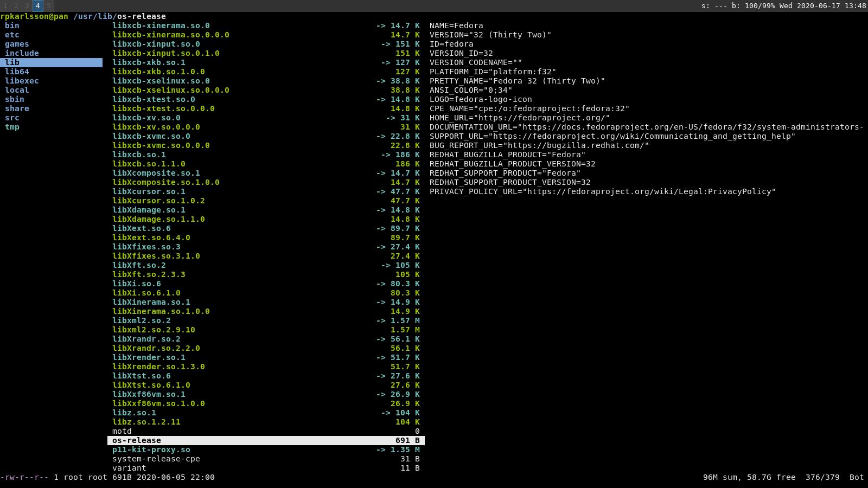The height and width of the screenshot is (488, 868).
Task: Click the VERSION_ID=32 preview line
Action: [x=461, y=53]
